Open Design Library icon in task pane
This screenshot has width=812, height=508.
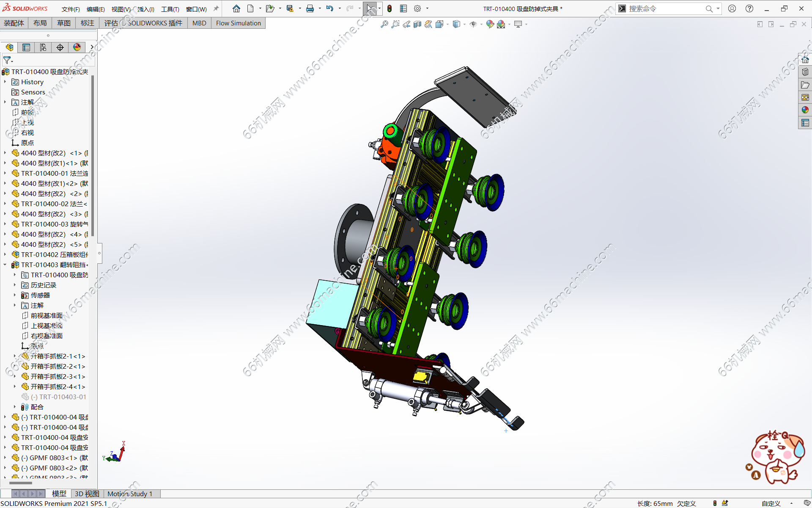pyautogui.click(x=805, y=72)
